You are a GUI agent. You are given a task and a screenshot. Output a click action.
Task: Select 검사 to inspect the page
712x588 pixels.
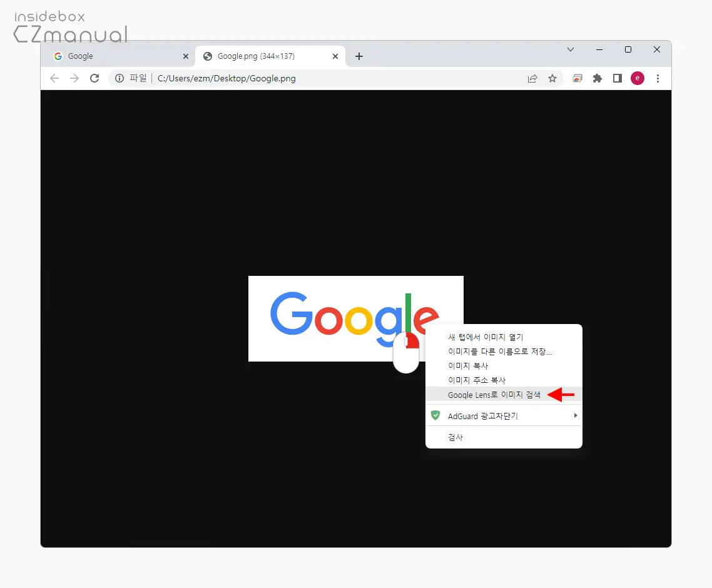[x=455, y=437]
